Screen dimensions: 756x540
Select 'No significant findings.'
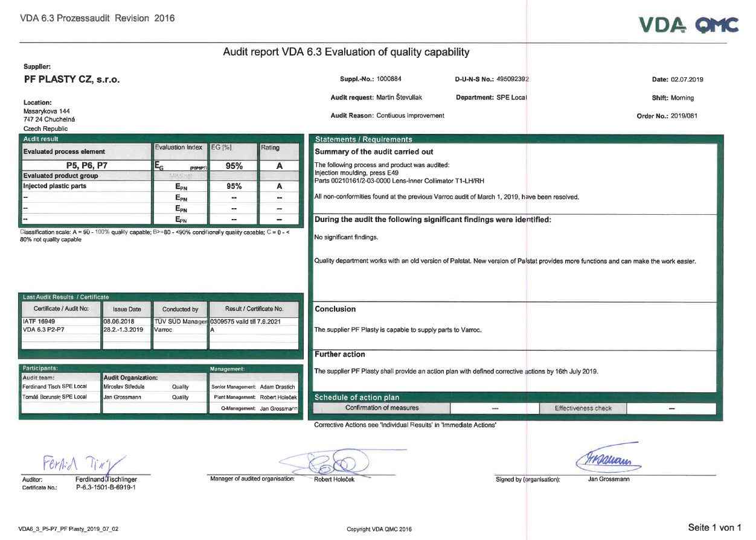[x=347, y=237]
